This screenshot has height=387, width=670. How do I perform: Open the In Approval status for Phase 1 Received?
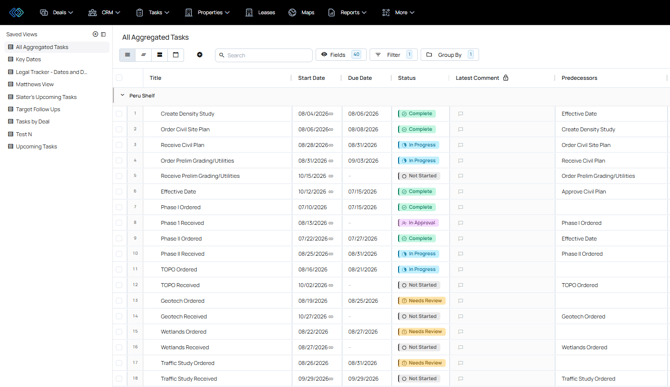418,223
